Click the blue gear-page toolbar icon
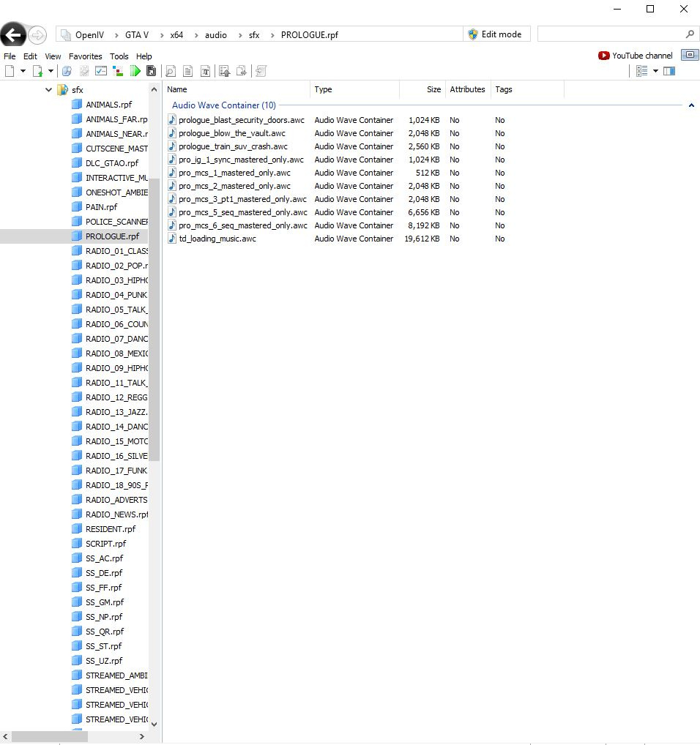700x745 pixels. (x=67, y=71)
